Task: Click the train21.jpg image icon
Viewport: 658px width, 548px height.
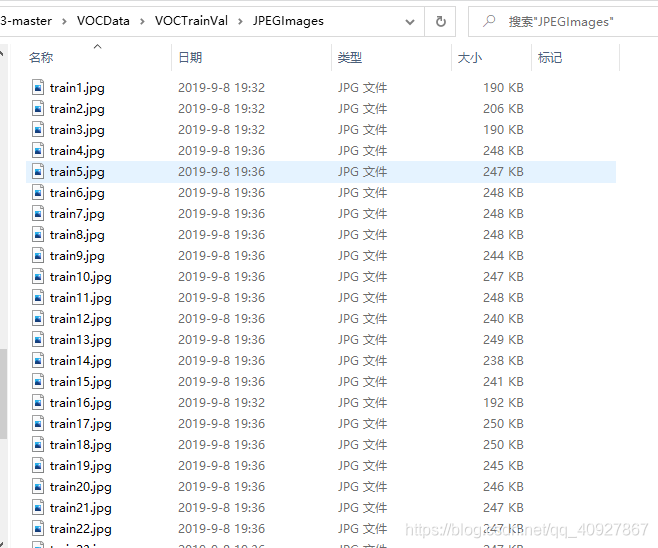Action: tap(38, 507)
